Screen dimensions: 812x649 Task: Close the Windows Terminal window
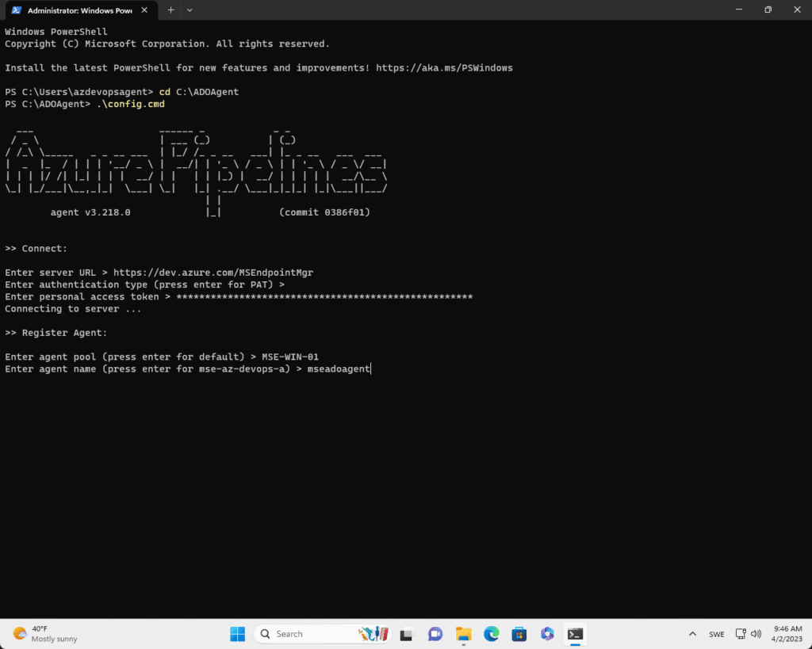click(x=798, y=10)
